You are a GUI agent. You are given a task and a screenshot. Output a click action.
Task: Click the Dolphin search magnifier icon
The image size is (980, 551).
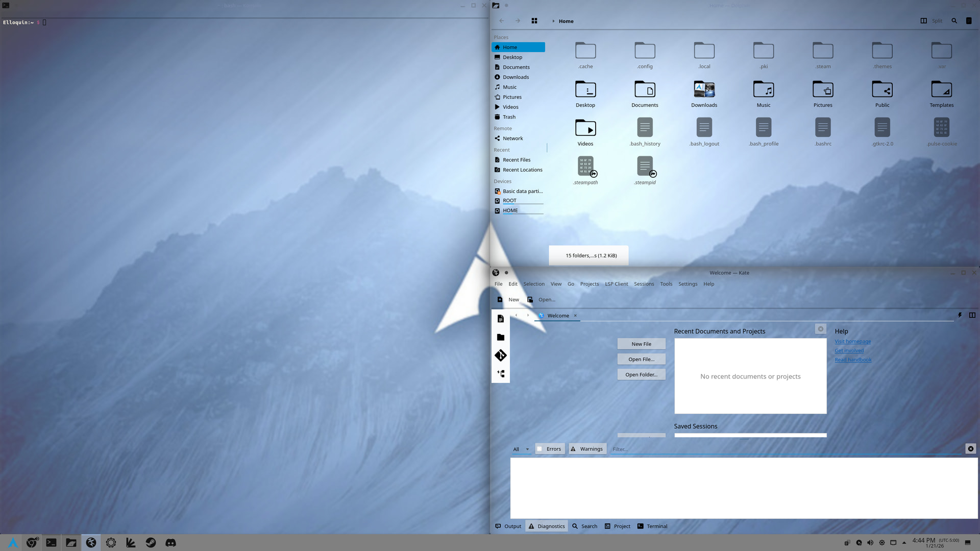[954, 21]
